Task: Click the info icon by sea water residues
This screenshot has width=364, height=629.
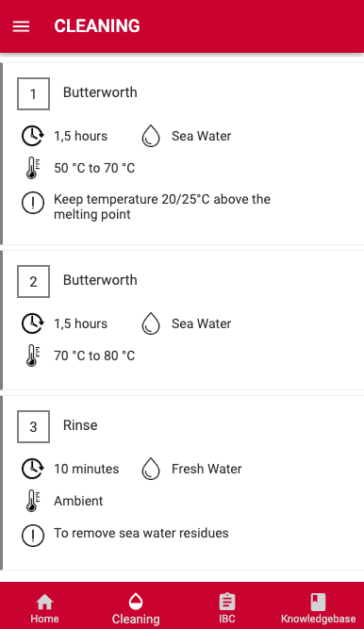Action: pos(32,535)
